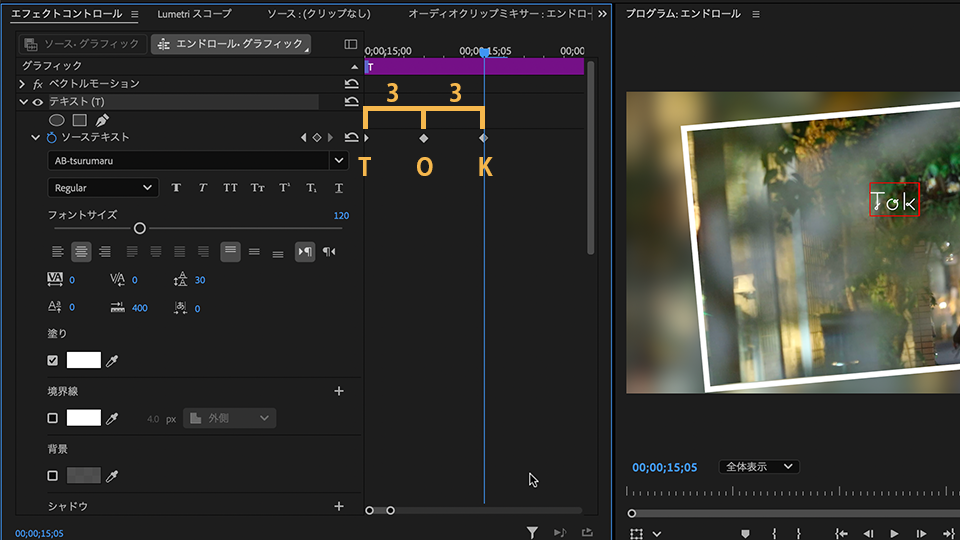The height and width of the screenshot is (540, 960).
Task: Add another シャドウ shadow
Action: click(339, 506)
